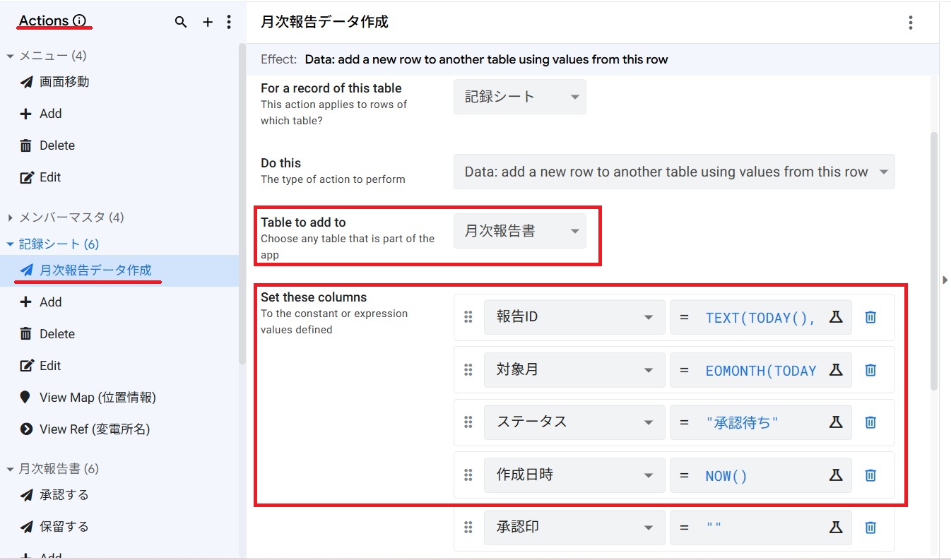Expand the メンバーマスタ group
Screen dimensions: 951x560
tap(11, 218)
